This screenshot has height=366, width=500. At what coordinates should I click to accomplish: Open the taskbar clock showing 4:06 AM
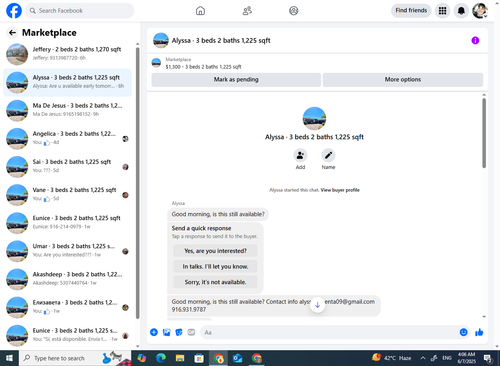pyautogui.click(x=466, y=358)
